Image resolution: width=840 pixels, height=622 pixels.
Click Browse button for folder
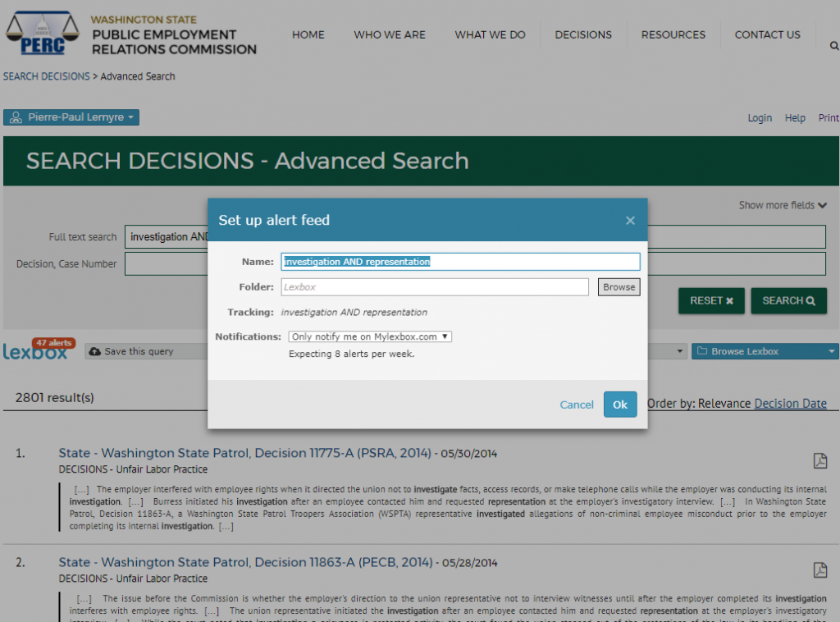tap(619, 287)
